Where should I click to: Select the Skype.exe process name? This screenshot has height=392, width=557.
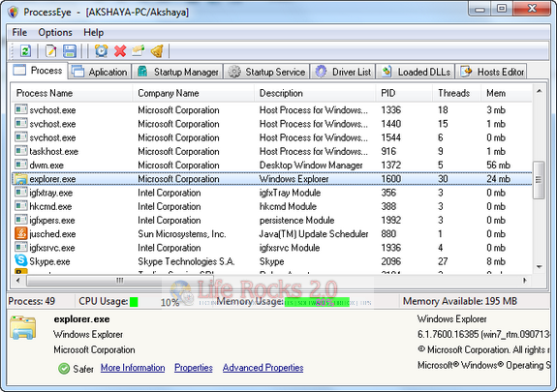click(x=49, y=261)
